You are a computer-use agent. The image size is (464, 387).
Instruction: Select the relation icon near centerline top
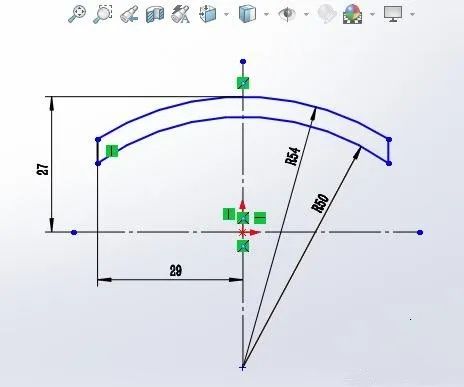coord(243,83)
